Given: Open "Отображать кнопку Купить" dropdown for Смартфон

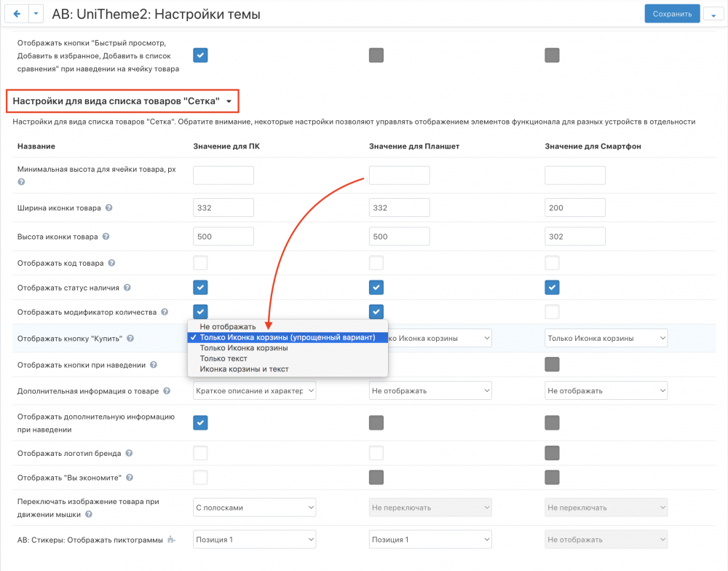Looking at the screenshot, I should (606, 338).
